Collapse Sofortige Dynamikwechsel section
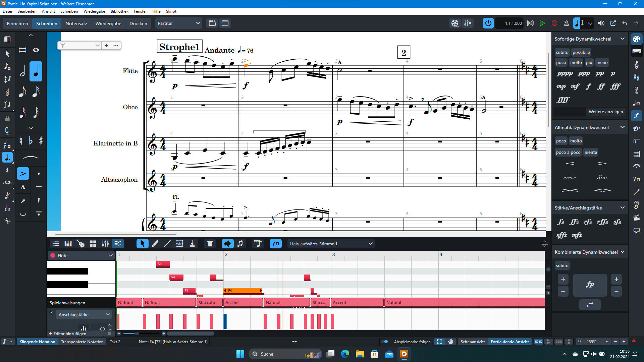This screenshot has height=362, width=644. [623, 39]
